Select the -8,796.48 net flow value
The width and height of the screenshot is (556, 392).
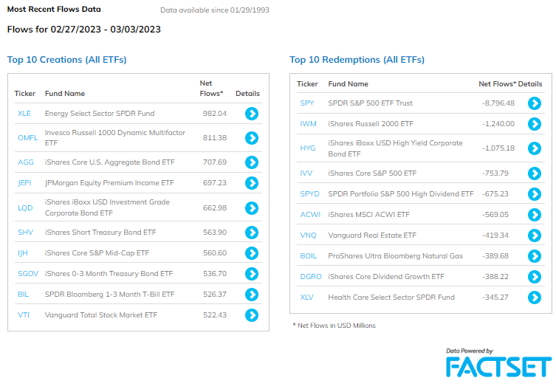(x=498, y=103)
